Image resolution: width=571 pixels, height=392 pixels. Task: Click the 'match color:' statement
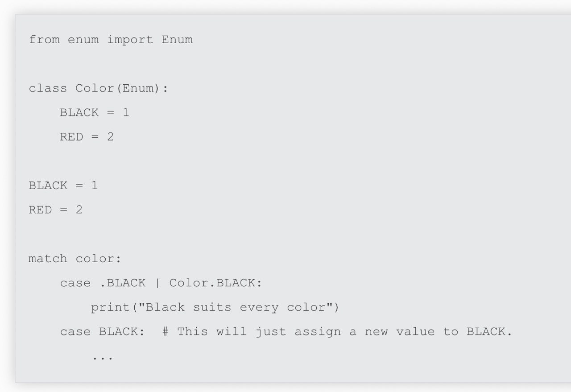(75, 259)
